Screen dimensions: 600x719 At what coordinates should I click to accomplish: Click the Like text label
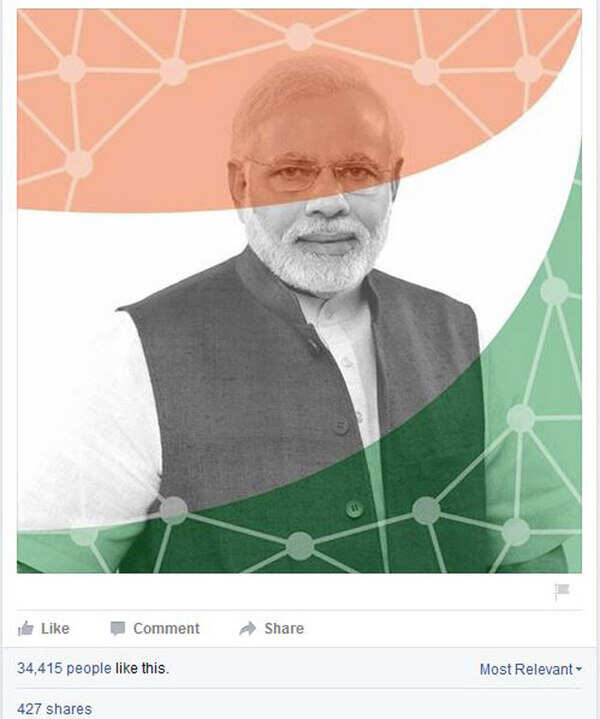point(55,628)
